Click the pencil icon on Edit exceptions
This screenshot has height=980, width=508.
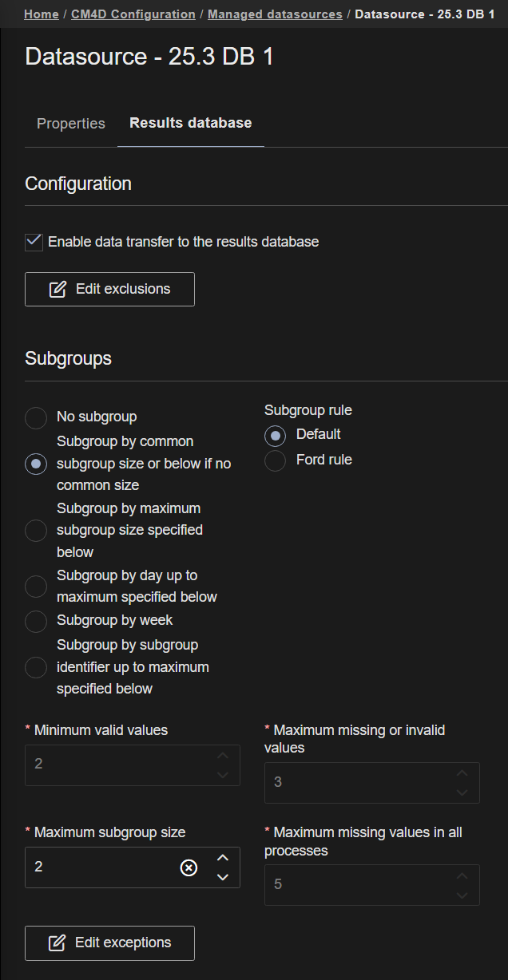pyautogui.click(x=57, y=943)
